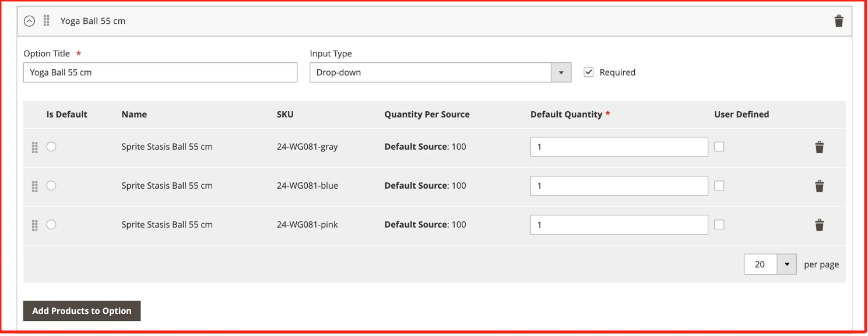868x336 pixels.
Task: Click drag handle of 24-WG081-gray row
Action: pyautogui.click(x=34, y=147)
